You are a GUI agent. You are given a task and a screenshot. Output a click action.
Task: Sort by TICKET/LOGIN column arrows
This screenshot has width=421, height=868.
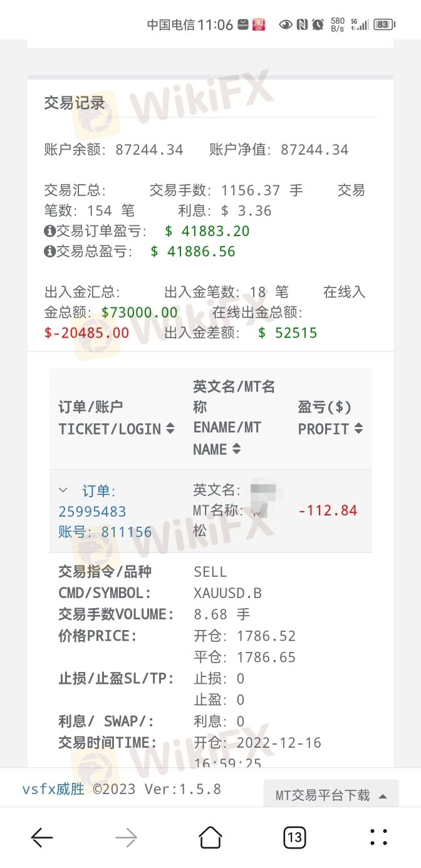[170, 429]
